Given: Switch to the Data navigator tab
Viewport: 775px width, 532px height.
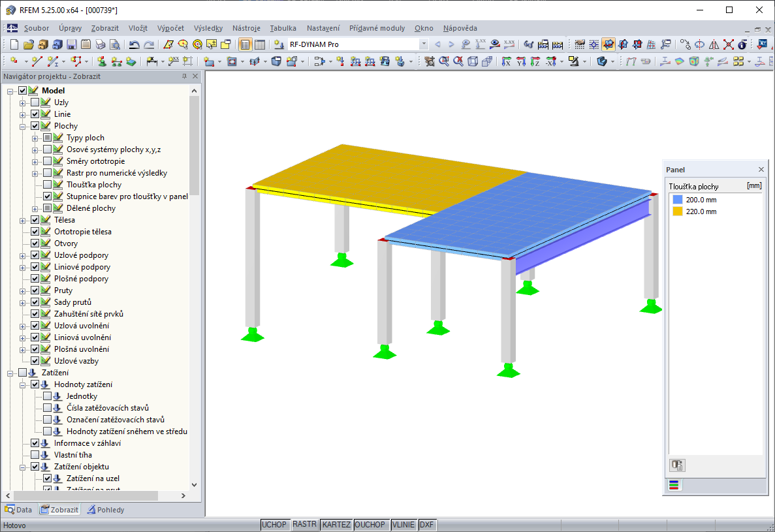Looking at the screenshot, I should 18,510.
